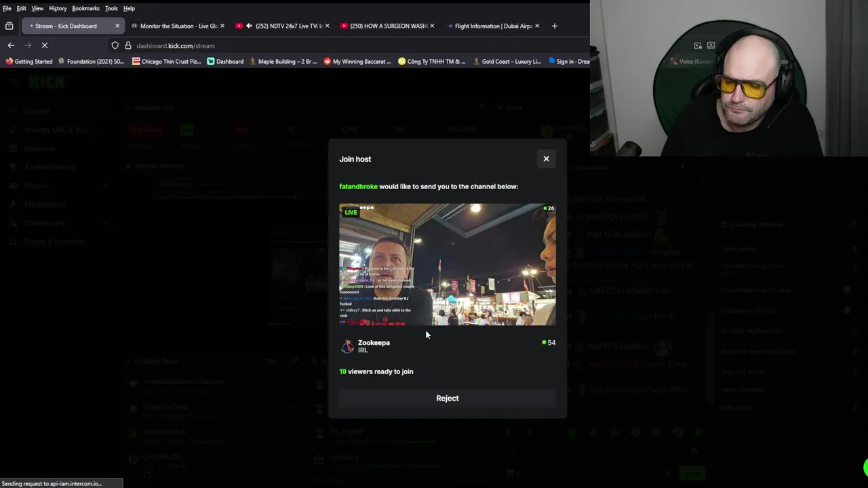The image size is (868, 488).
Task: Open fatandbroke's username link
Action: point(358,186)
